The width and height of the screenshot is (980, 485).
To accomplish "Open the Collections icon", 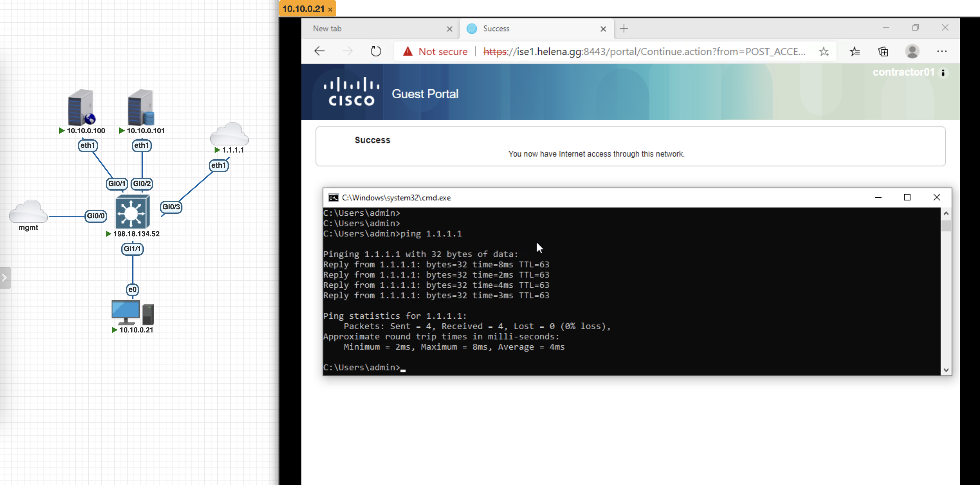I will (x=883, y=51).
